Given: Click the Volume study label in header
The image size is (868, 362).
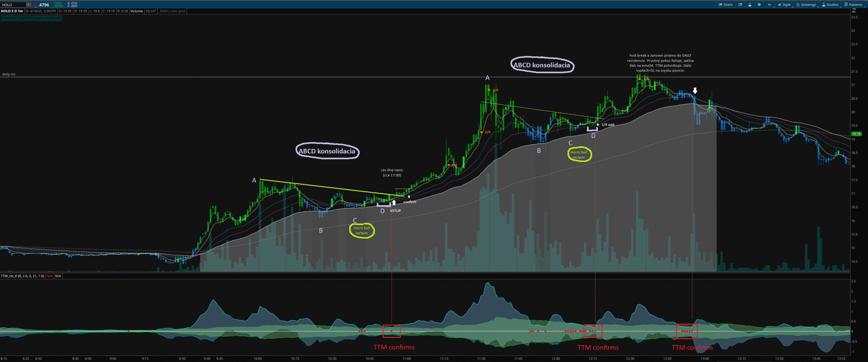Looking at the screenshot, I should click(x=137, y=11).
